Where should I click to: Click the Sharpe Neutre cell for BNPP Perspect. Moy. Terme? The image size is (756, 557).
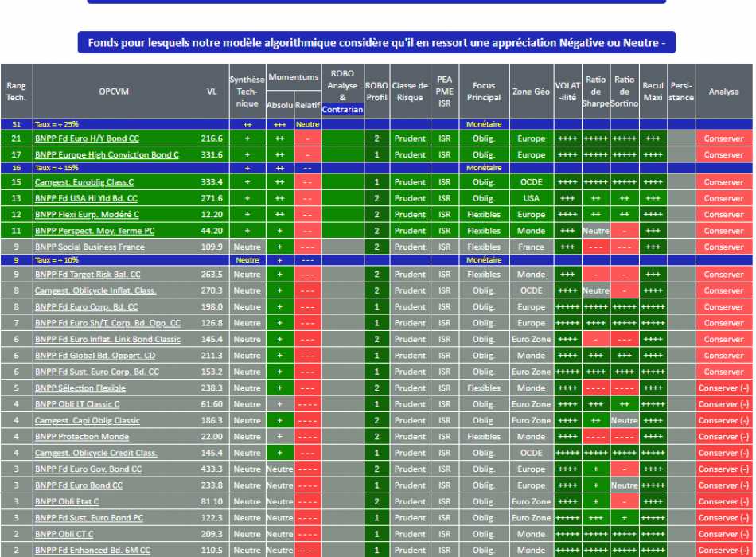(595, 231)
